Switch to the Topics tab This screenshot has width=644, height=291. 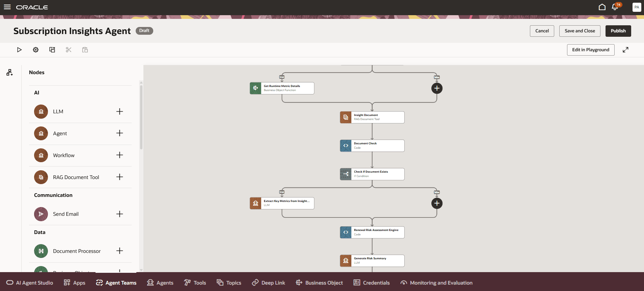click(x=229, y=283)
